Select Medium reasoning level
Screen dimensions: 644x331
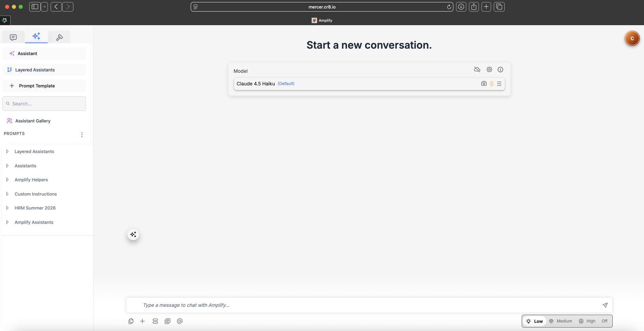[x=561, y=321]
